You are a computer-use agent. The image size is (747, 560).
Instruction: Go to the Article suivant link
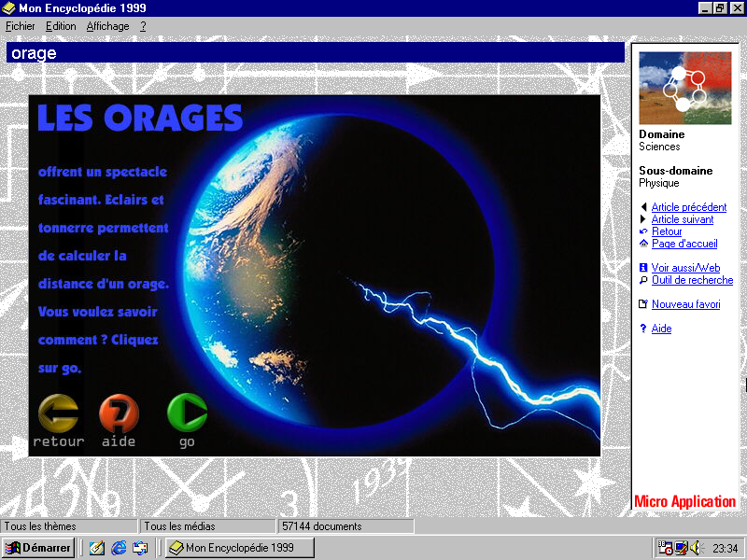(x=683, y=219)
